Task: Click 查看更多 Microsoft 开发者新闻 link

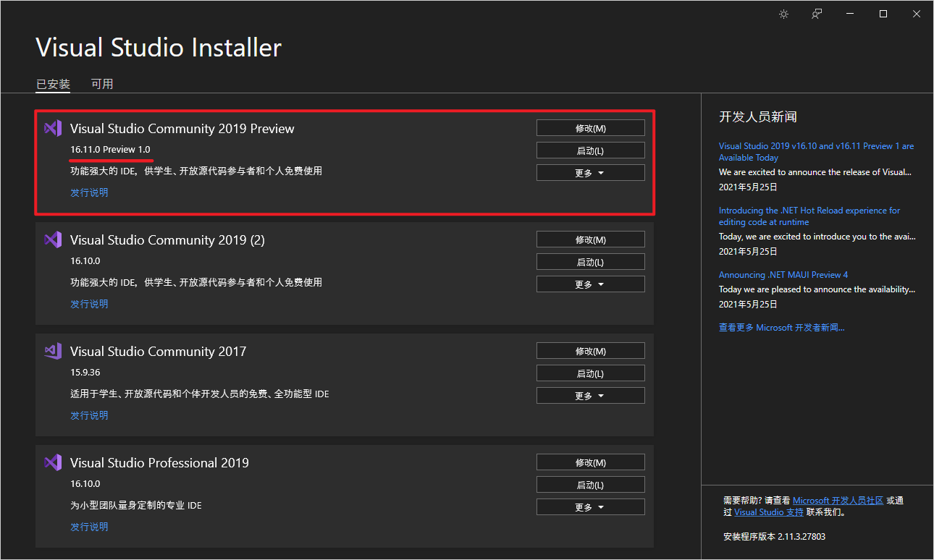Action: [781, 328]
